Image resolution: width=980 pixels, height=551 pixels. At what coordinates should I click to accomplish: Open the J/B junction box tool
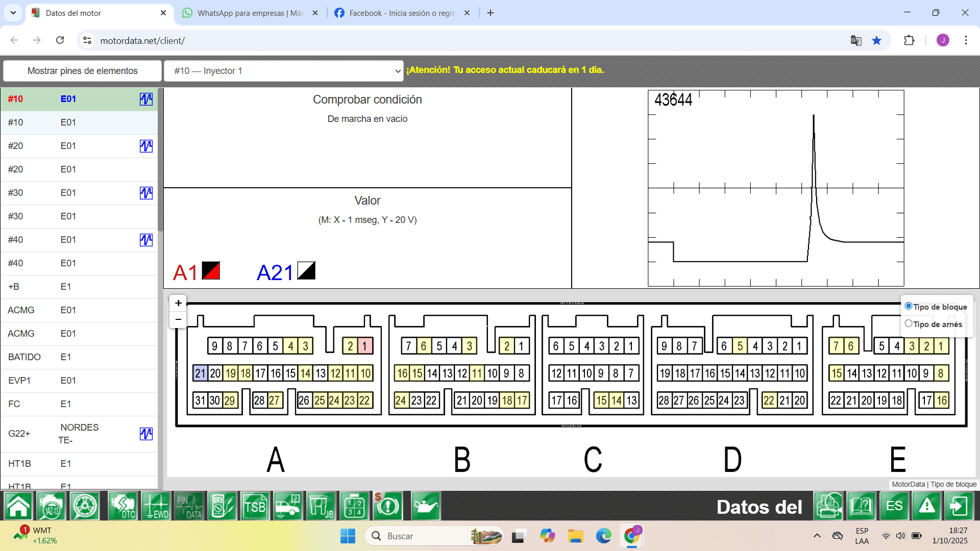point(322,506)
